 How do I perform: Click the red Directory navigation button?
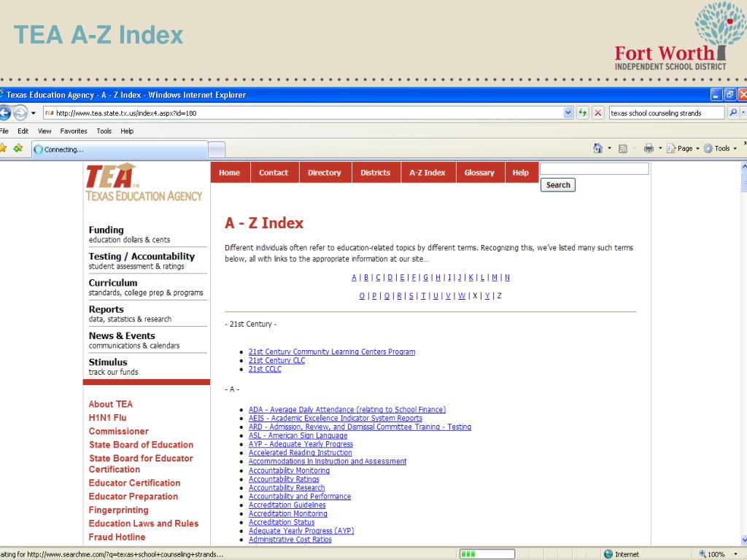[x=325, y=173]
